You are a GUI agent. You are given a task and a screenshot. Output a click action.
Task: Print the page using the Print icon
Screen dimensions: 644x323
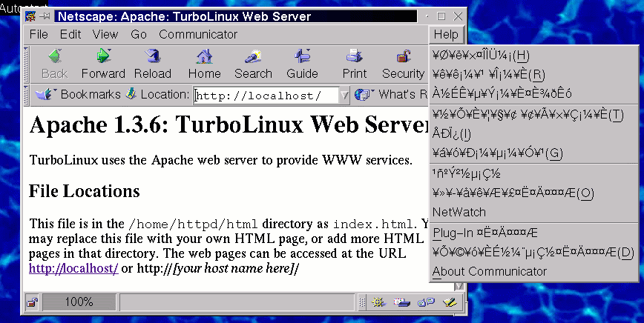355,64
